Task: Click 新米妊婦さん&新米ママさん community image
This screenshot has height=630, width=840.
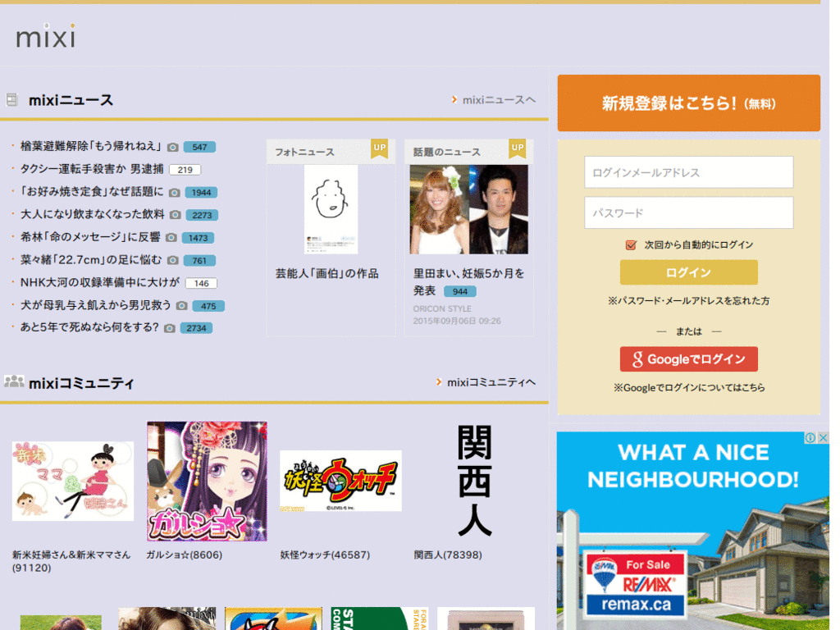Action: [73, 481]
